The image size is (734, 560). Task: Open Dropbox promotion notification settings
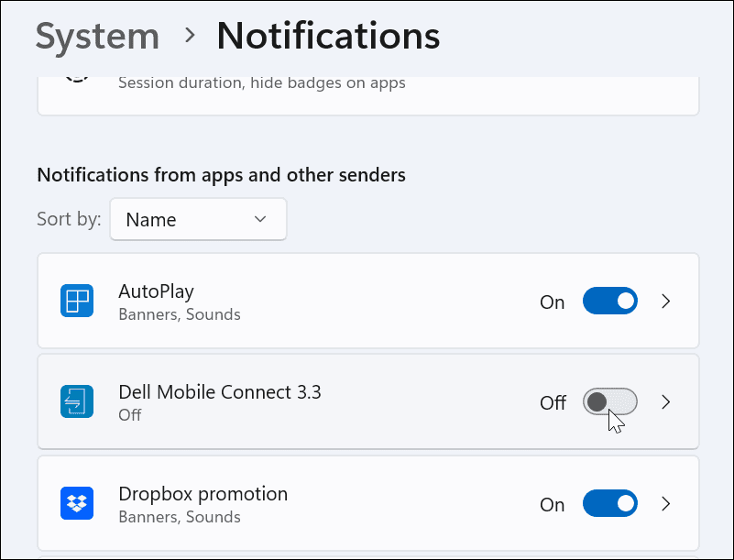[x=367, y=503]
